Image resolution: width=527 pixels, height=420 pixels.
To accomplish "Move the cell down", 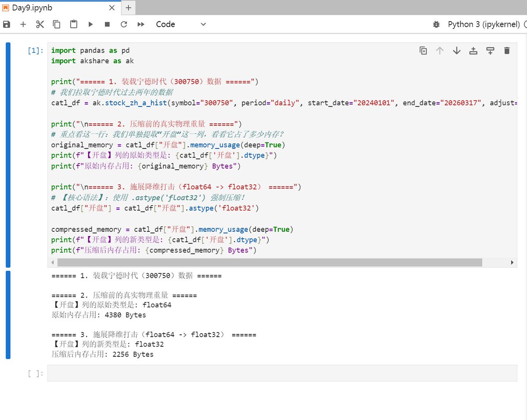I will pos(457,50).
